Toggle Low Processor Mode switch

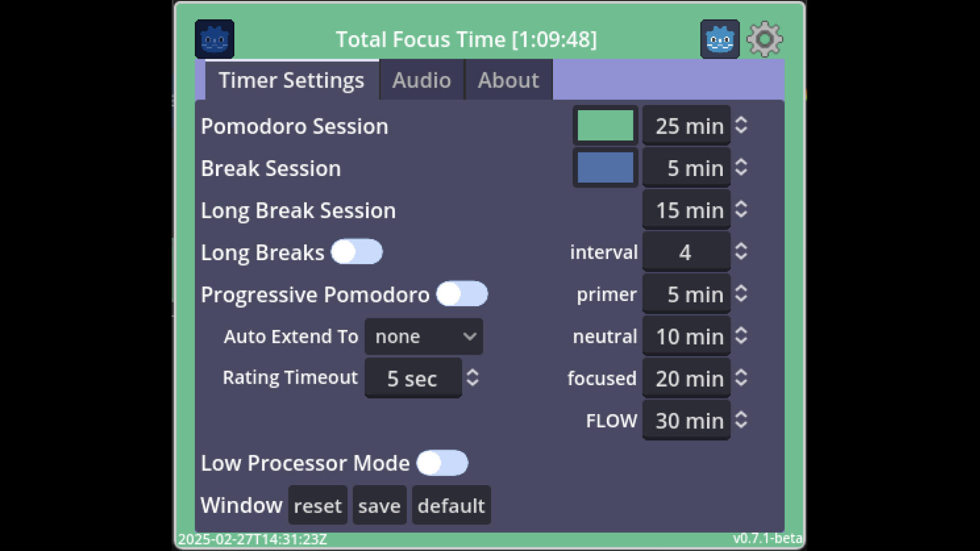442,463
